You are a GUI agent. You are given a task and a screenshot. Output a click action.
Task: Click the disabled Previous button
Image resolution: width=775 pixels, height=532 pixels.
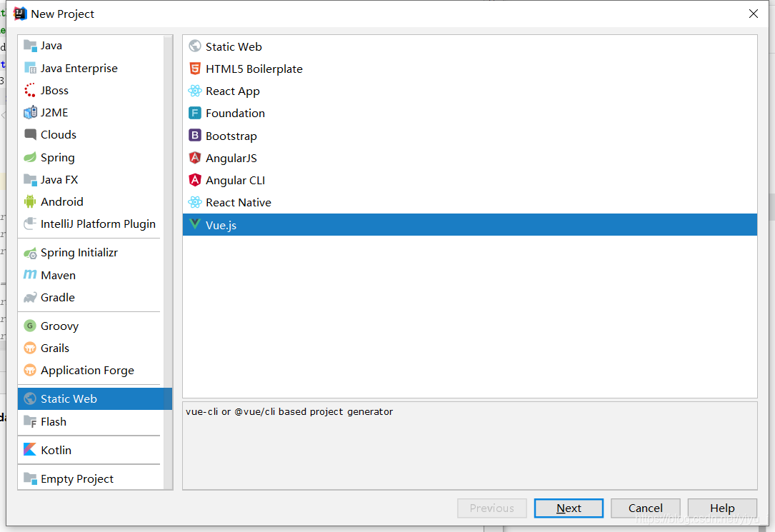tap(492, 508)
